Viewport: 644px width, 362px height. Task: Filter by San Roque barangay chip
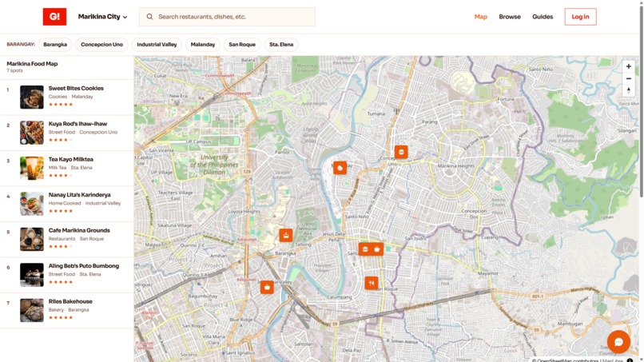[x=242, y=45]
